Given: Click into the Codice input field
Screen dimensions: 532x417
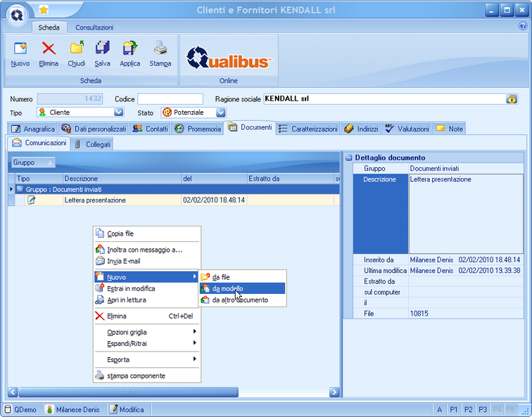Looking at the screenshot, I should click(x=170, y=99).
